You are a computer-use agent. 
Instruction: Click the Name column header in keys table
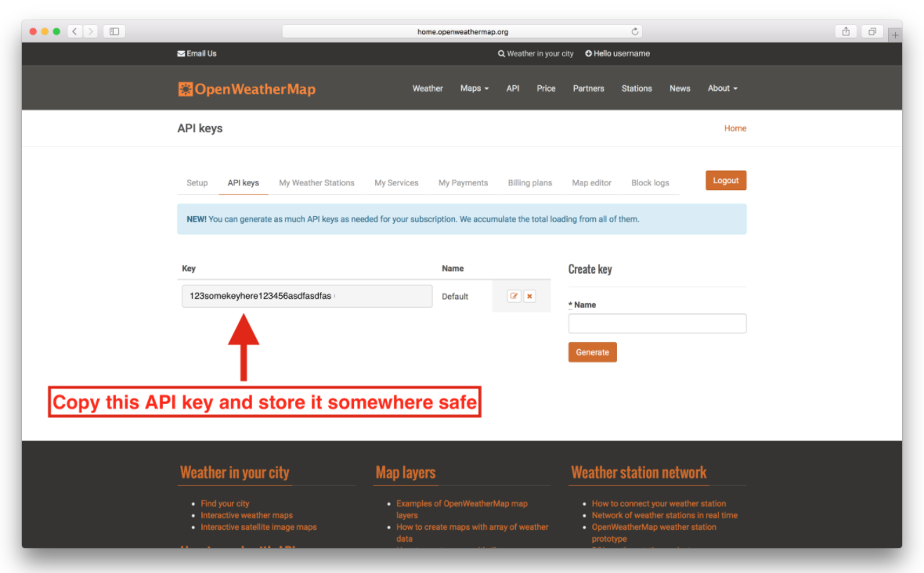click(453, 268)
